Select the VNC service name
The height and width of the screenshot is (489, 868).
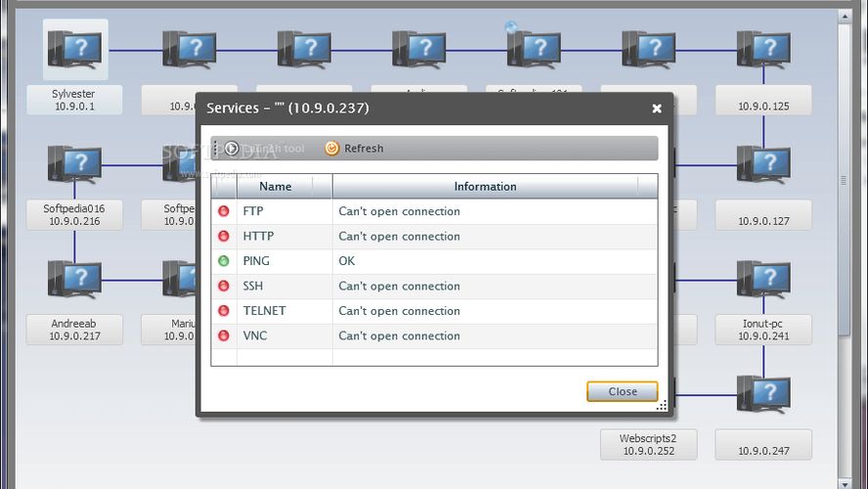255,335
